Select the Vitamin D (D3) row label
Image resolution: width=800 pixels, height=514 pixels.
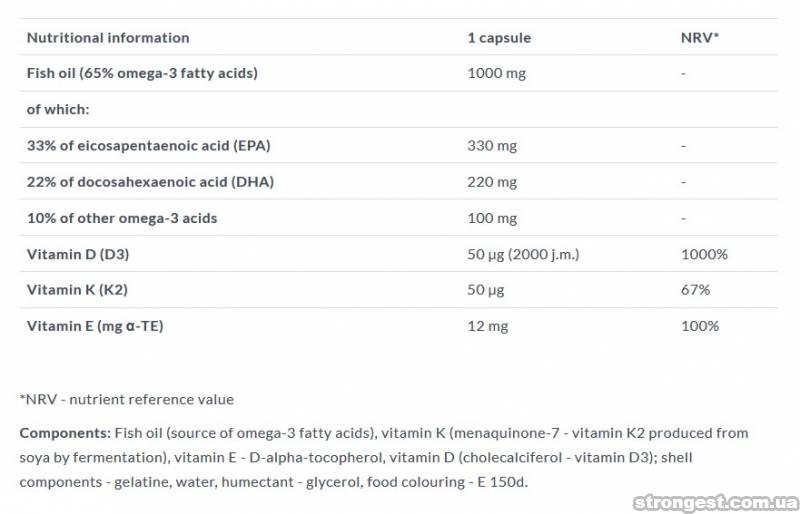tap(77, 254)
